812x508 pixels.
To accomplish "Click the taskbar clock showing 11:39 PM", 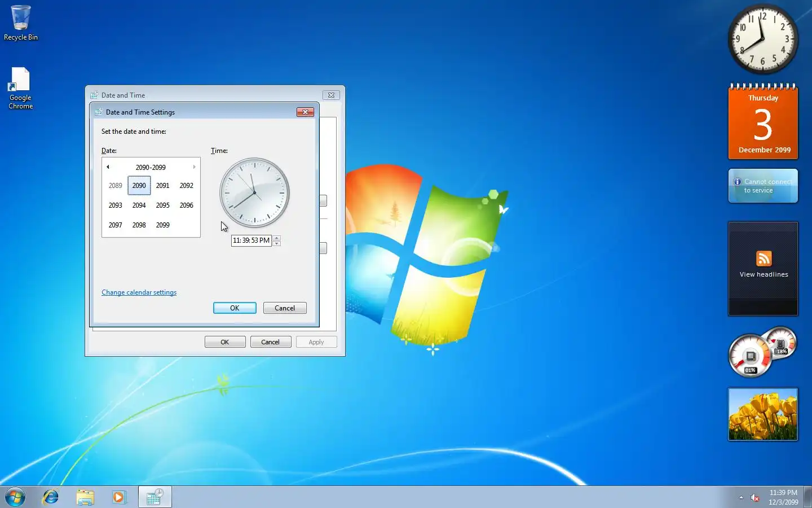I will click(783, 497).
